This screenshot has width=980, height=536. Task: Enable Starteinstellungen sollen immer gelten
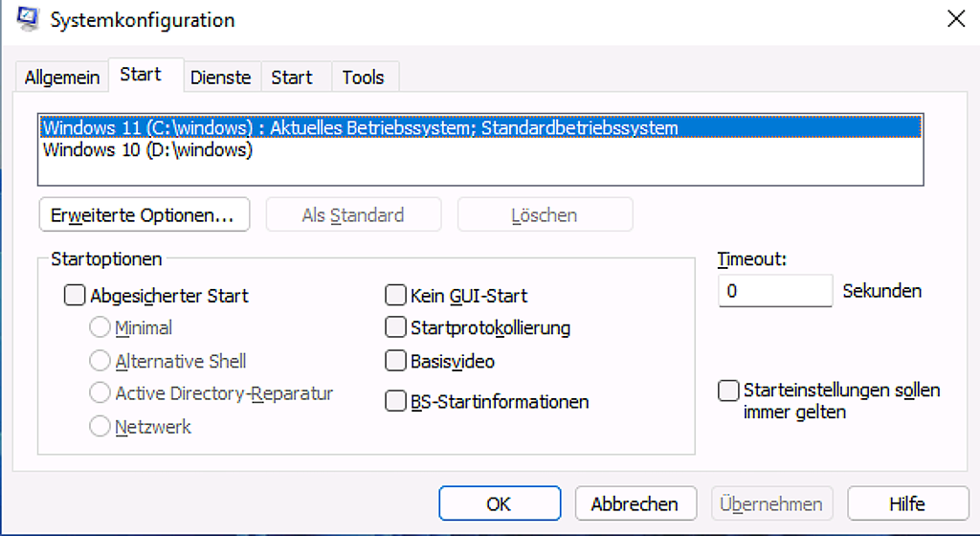[729, 391]
